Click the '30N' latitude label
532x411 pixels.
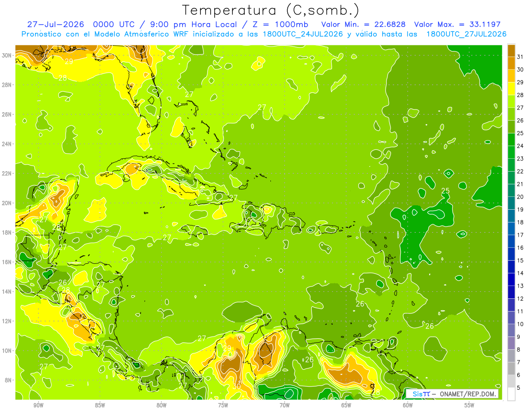tap(8, 55)
